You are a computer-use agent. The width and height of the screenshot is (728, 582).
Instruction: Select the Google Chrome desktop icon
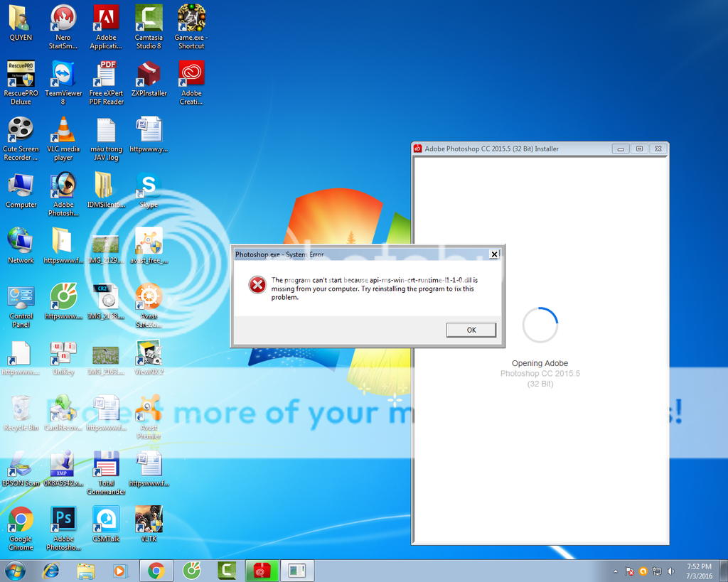click(x=21, y=528)
